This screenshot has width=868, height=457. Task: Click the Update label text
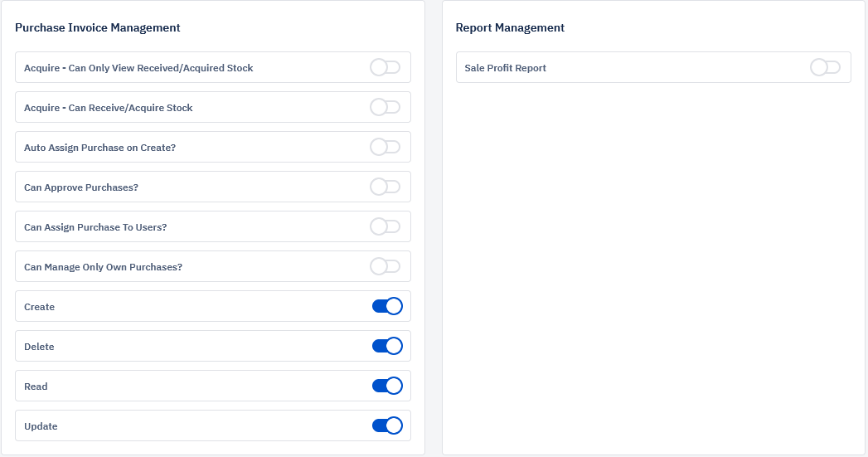41,426
